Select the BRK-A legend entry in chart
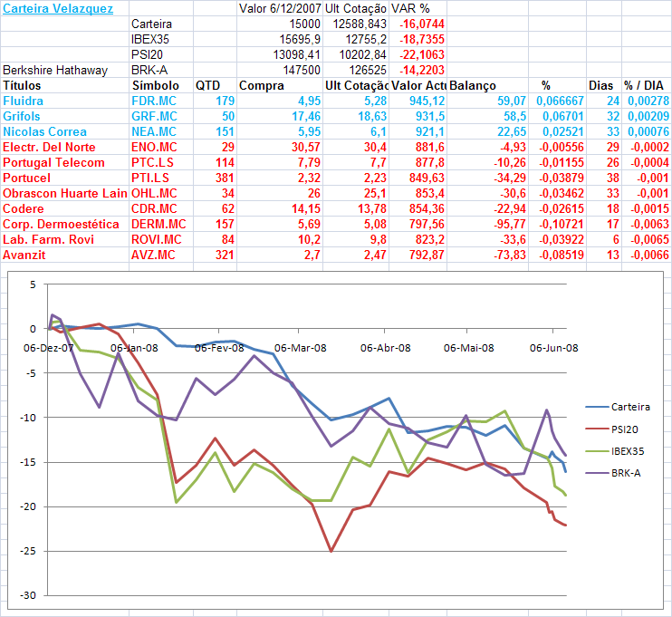The height and width of the screenshot is (617, 672). pos(613,473)
